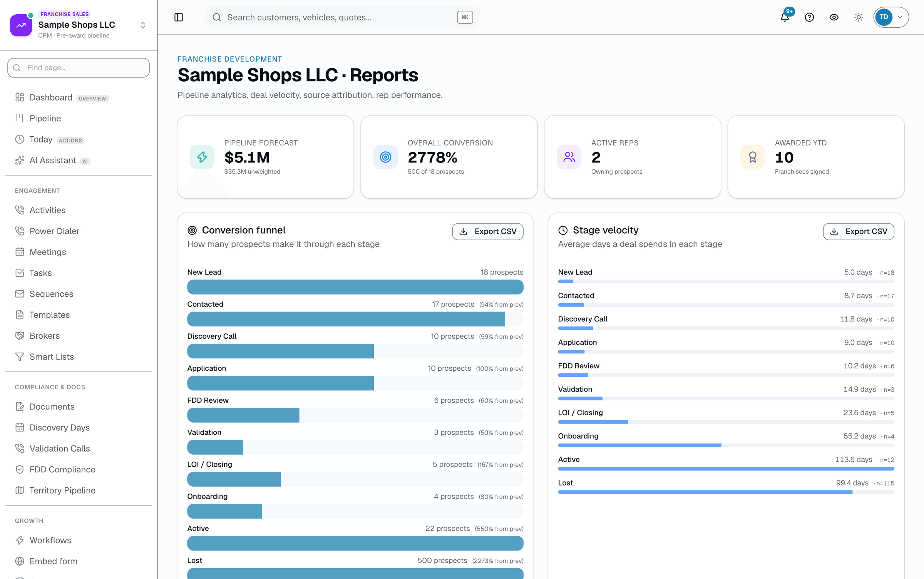Click the Brokers handshake icon
The width and height of the screenshot is (924, 579).
point(20,336)
